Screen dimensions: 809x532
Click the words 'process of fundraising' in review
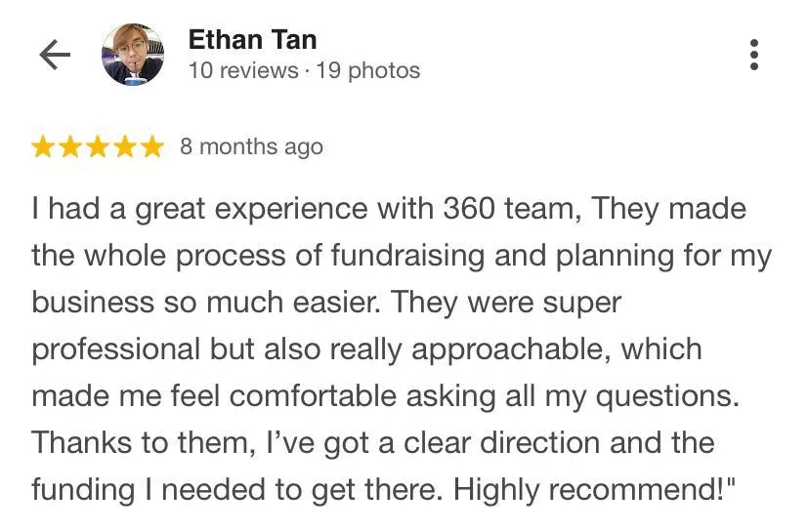[x=330, y=256]
